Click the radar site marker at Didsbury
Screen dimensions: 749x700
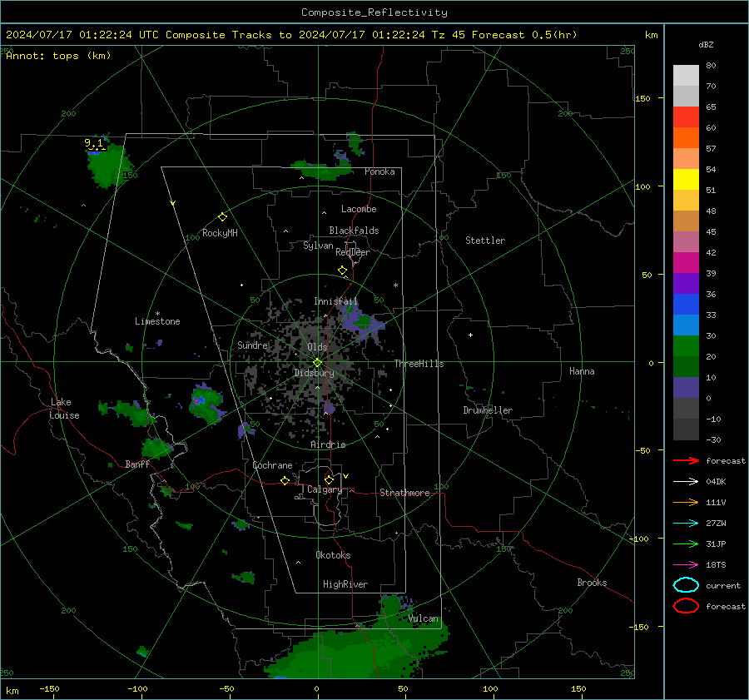point(317,363)
